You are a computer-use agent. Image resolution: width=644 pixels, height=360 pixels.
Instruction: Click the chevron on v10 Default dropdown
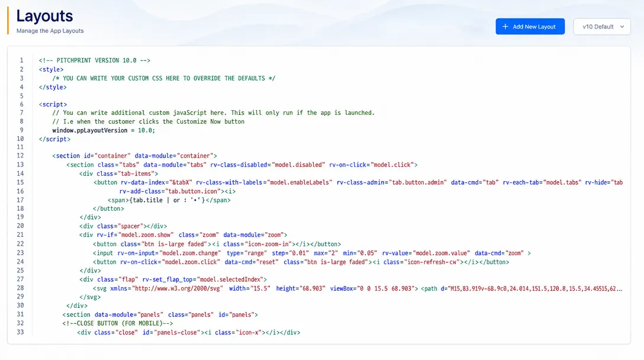(622, 27)
